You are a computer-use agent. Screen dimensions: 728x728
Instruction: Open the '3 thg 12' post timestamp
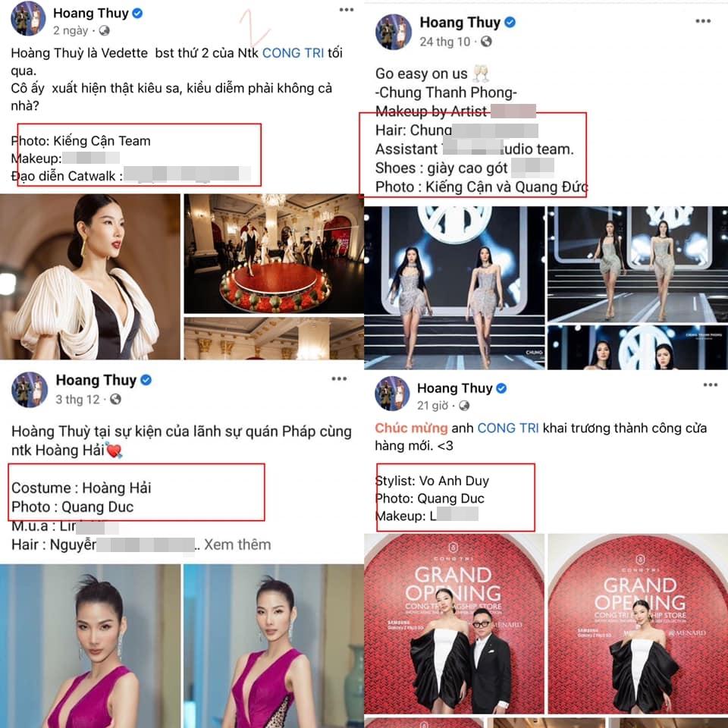pyautogui.click(x=77, y=400)
